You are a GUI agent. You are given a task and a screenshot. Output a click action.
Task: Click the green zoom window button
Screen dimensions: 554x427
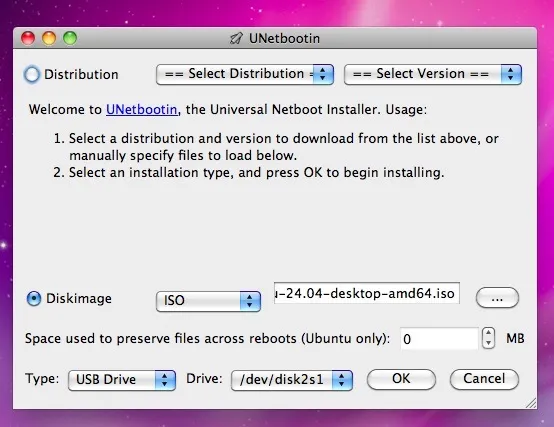pos(70,38)
